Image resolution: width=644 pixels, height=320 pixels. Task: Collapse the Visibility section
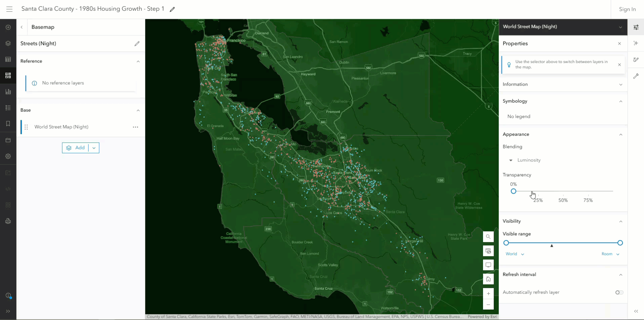coord(621,221)
